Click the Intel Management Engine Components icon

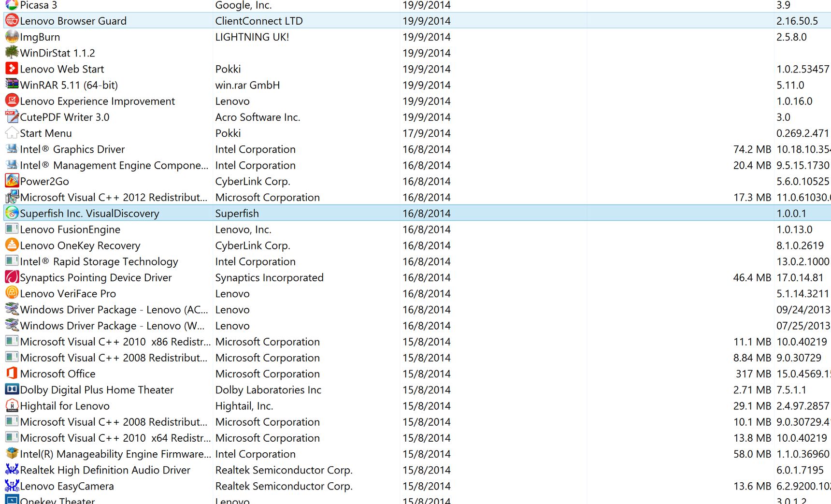[x=12, y=165]
